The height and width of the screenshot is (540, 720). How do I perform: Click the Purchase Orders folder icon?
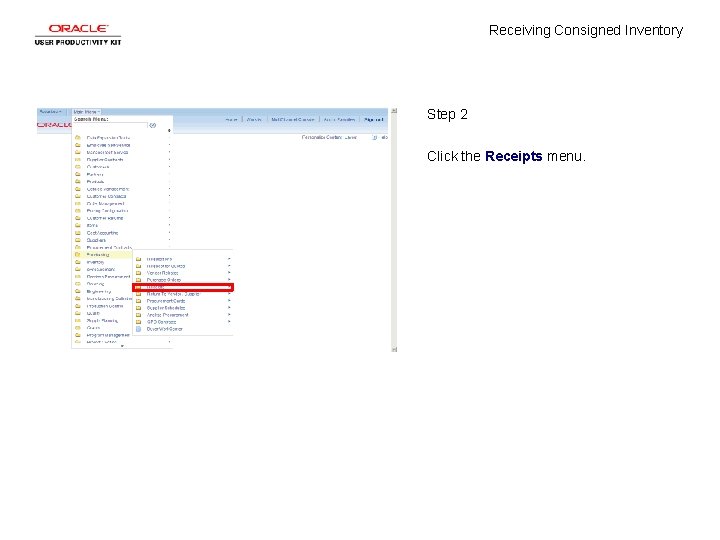(138, 280)
